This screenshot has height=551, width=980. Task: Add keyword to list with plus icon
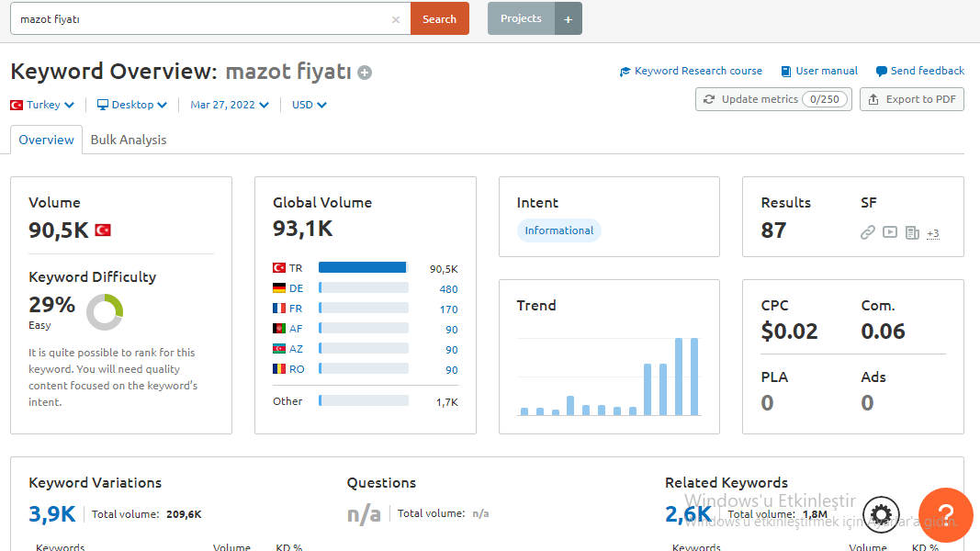pos(365,73)
